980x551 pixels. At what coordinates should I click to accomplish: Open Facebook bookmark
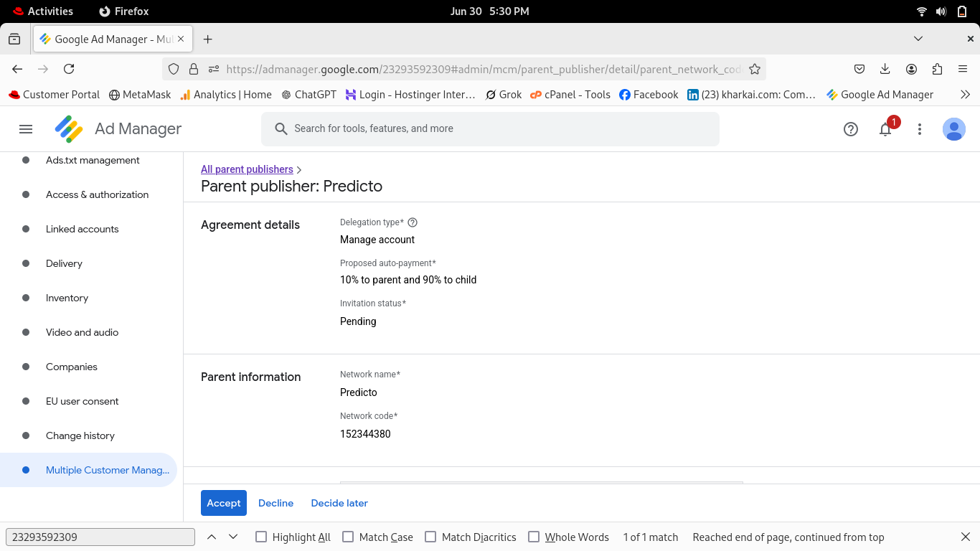tap(649, 95)
